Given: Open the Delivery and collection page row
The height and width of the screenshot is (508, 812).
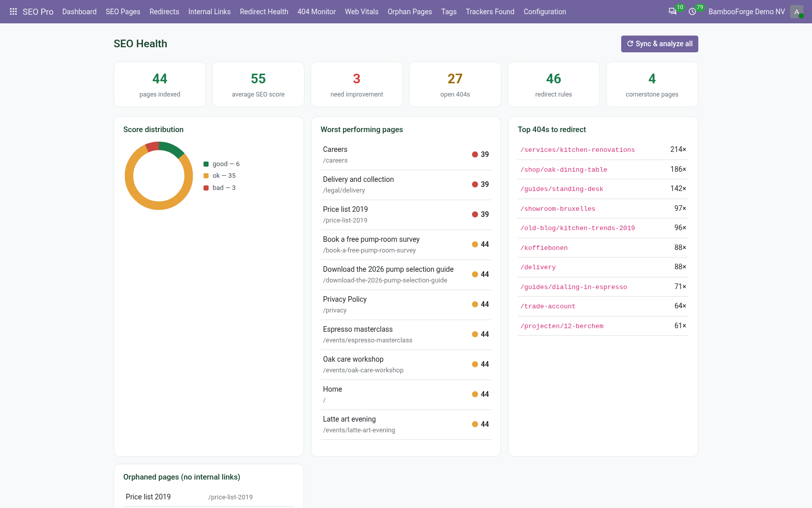Looking at the screenshot, I should (406, 185).
